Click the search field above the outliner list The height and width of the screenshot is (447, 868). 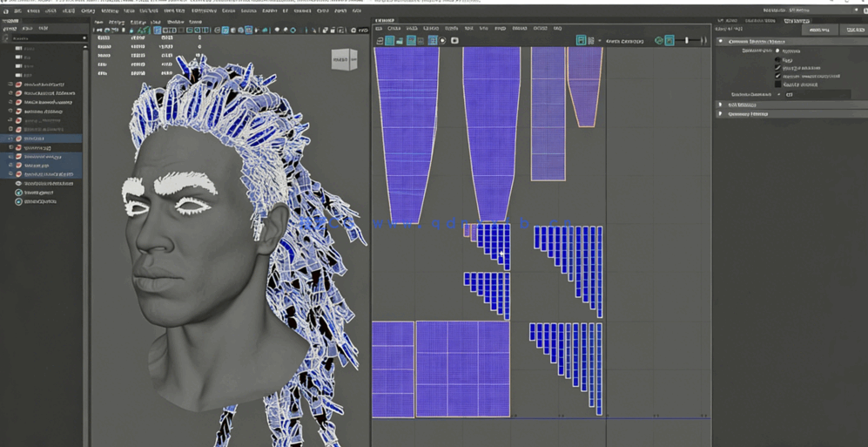[45, 38]
